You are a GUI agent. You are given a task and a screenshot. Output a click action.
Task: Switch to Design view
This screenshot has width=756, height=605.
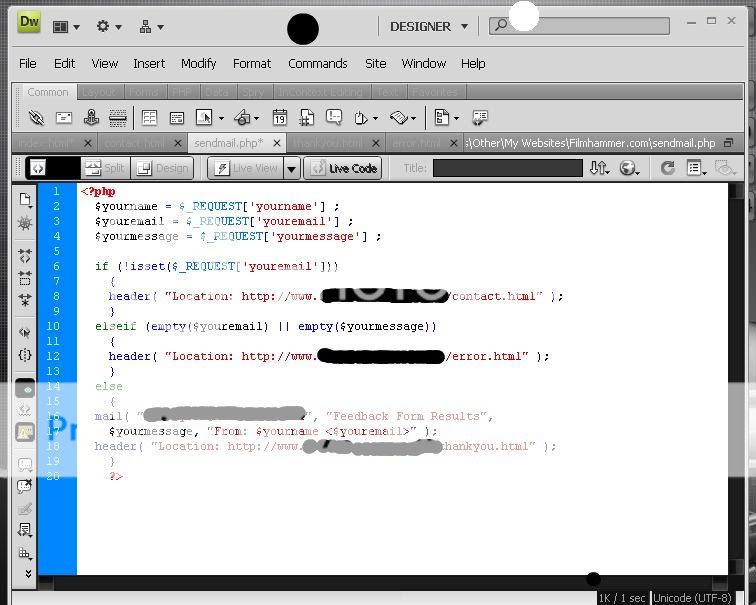[x=162, y=168]
